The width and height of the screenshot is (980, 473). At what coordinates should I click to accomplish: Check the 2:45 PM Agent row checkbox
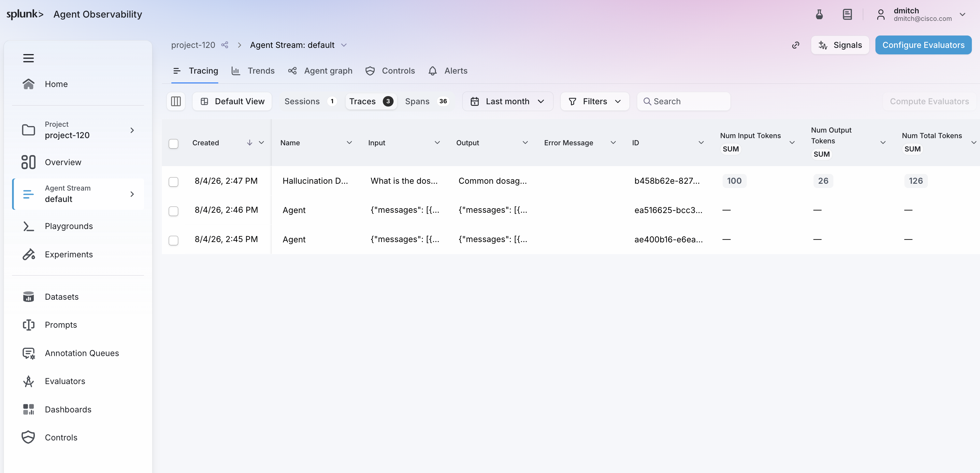(x=173, y=240)
